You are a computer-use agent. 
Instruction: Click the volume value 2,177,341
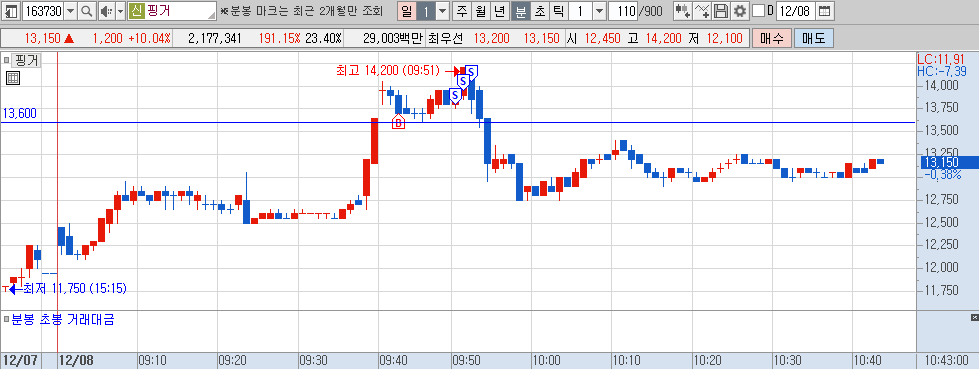click(x=214, y=39)
